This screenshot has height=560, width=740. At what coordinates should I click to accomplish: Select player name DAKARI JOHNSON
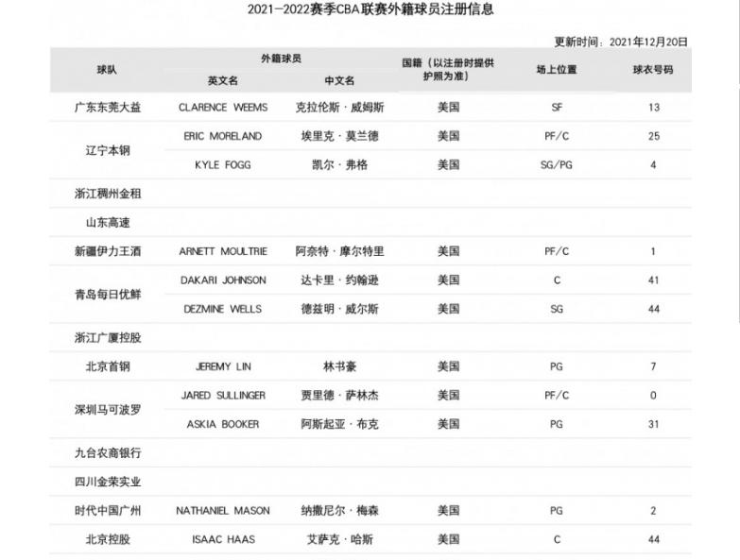click(223, 280)
